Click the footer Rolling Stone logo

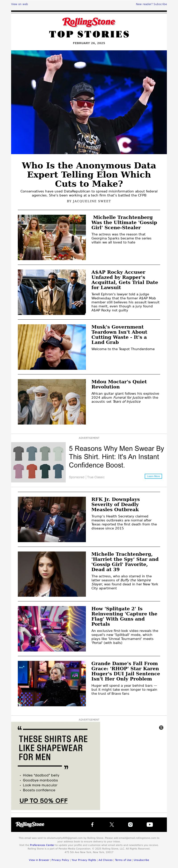click(30, 824)
